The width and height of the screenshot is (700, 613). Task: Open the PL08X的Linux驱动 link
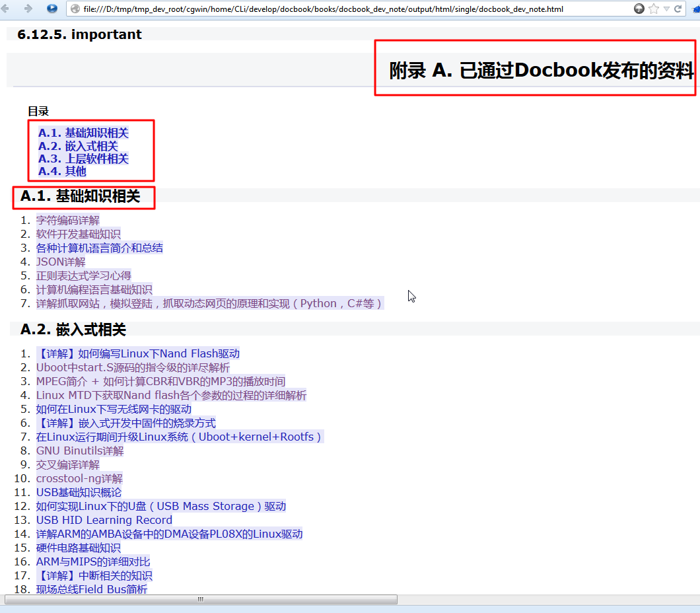[x=170, y=534]
